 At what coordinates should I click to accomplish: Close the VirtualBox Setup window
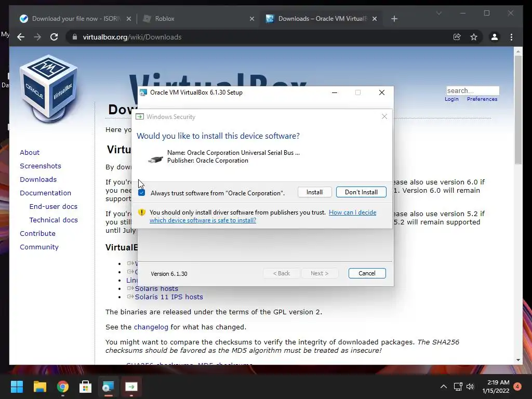(x=382, y=92)
